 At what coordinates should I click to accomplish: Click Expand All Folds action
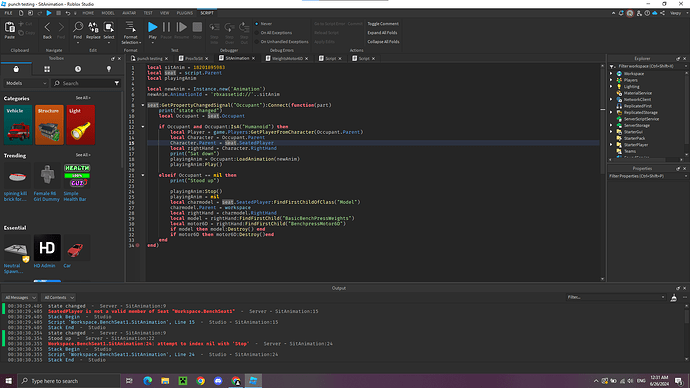382,33
